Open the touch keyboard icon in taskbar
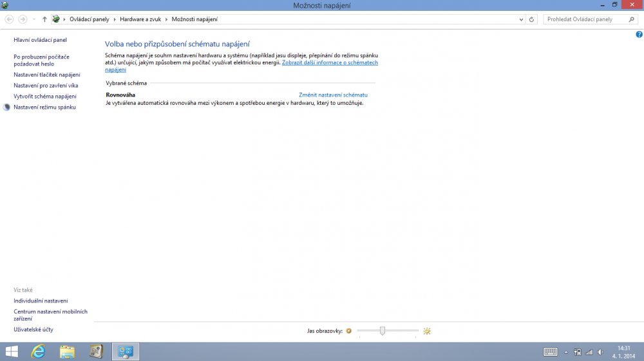Screen dimensions: 644x361 click(x=550, y=352)
